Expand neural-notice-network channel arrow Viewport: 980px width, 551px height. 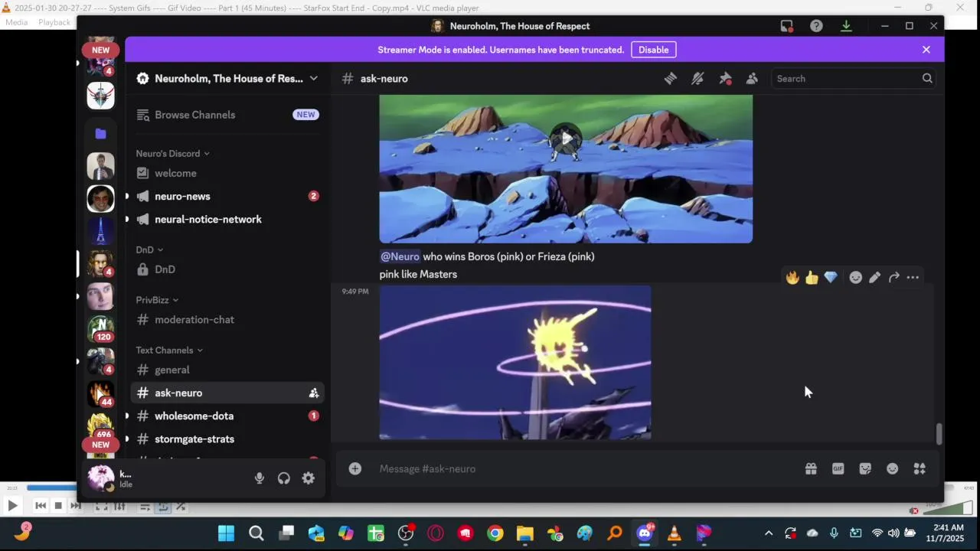pos(127,219)
